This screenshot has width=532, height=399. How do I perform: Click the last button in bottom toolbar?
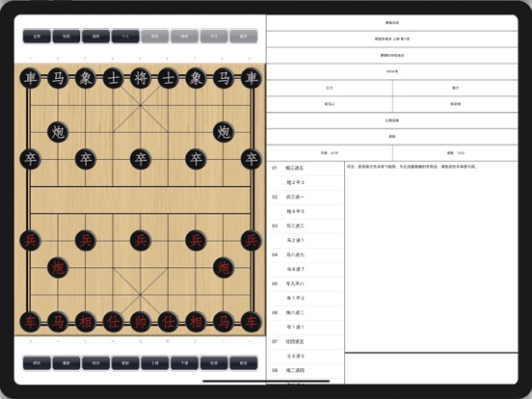[x=244, y=362]
